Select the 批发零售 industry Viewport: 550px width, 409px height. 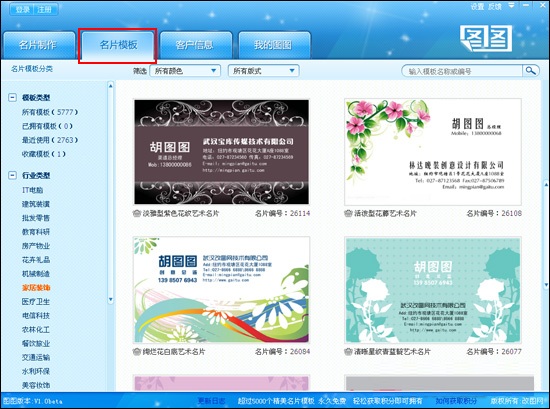point(36,218)
